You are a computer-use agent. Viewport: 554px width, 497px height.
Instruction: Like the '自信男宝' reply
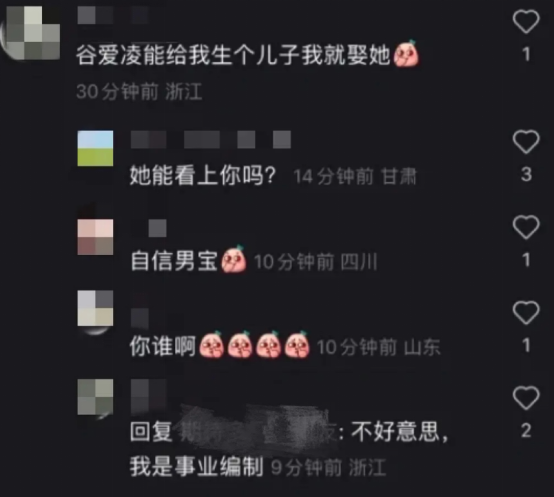[x=526, y=227]
